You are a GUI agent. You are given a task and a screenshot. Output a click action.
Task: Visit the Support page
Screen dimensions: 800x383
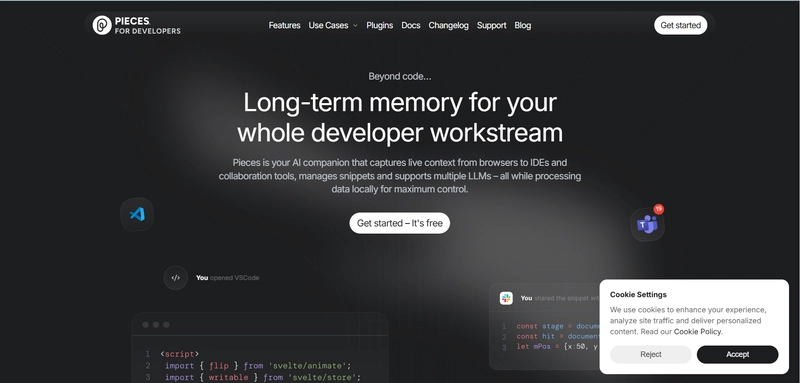[491, 25]
